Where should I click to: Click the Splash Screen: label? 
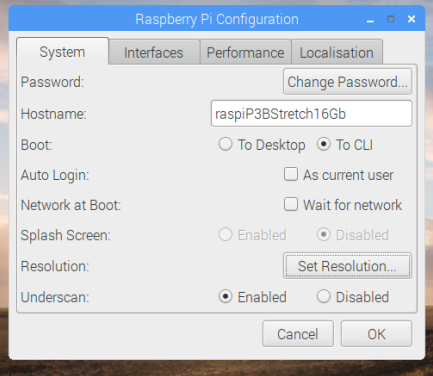point(66,235)
